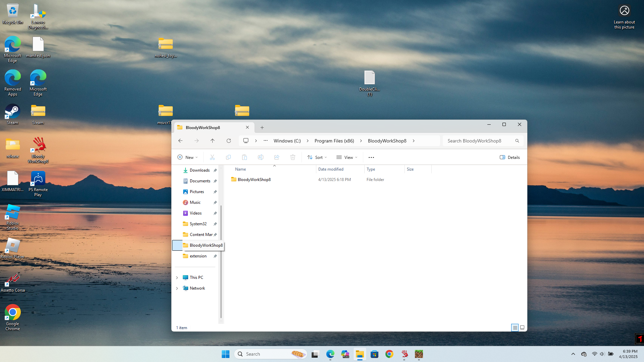The width and height of the screenshot is (644, 362).
Task: Click the Refresh icon in File Explorer
Action: coord(229,141)
